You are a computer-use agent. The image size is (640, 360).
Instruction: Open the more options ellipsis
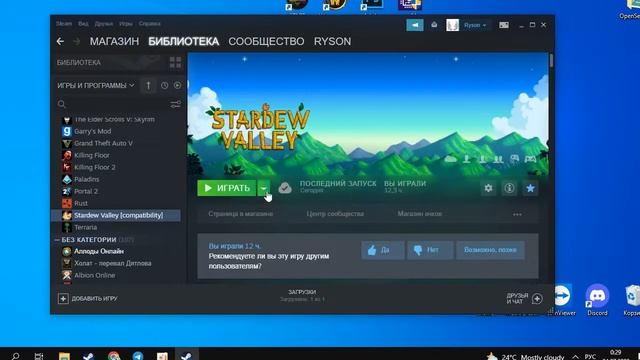click(517, 214)
